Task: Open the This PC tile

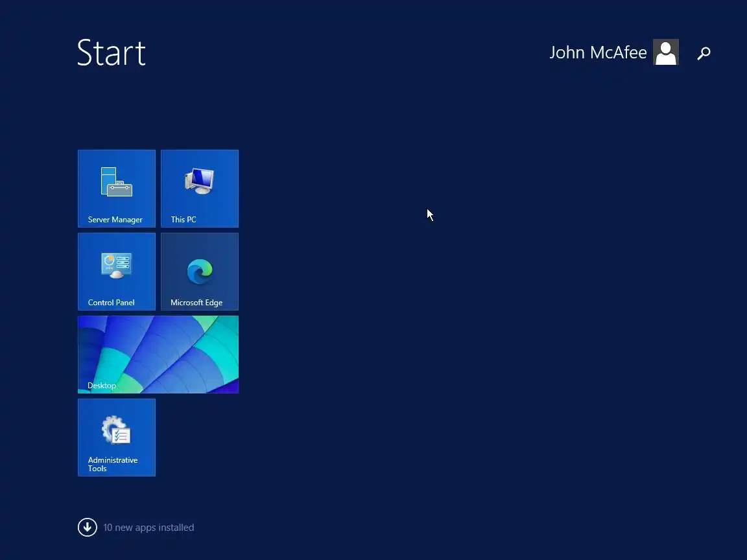Action: point(200,189)
